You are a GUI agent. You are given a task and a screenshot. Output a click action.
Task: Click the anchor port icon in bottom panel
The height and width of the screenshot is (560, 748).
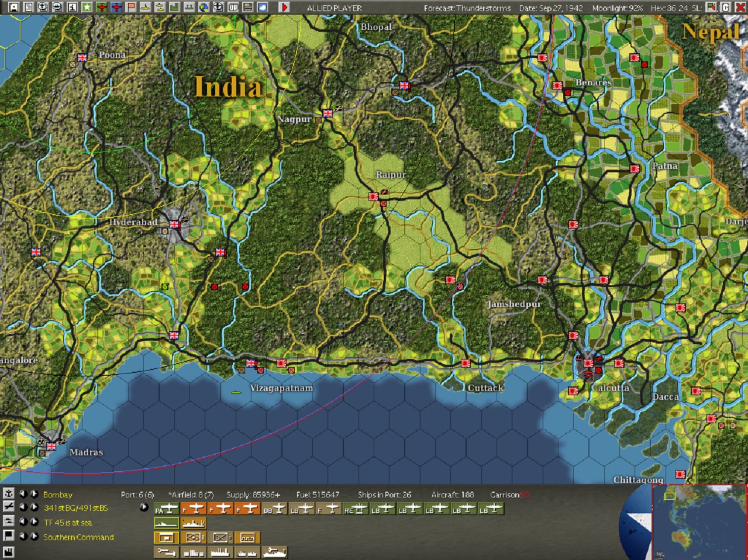point(8,494)
